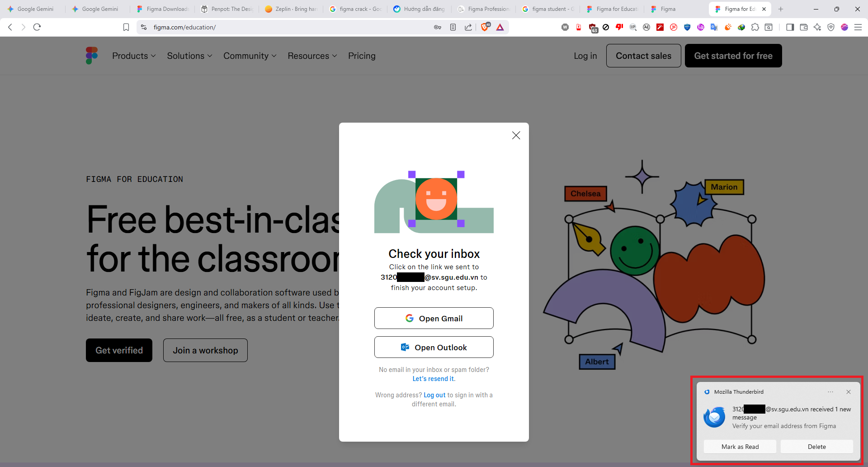Expand the Community dropdown
The width and height of the screenshot is (868, 467).
pyautogui.click(x=250, y=56)
